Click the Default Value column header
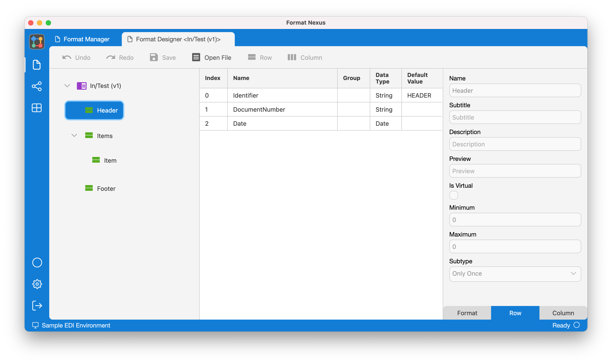 pyautogui.click(x=422, y=78)
